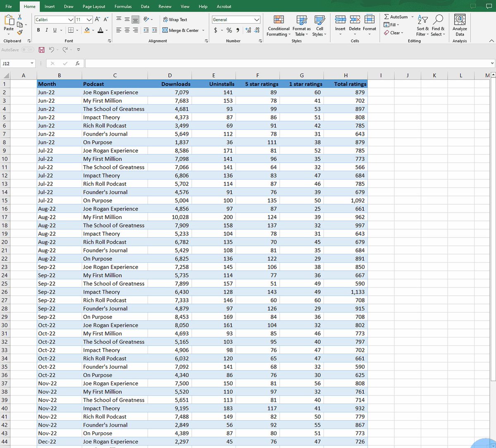Click the Copy icon
This screenshot has height=448, width=496.
coord(20,24)
